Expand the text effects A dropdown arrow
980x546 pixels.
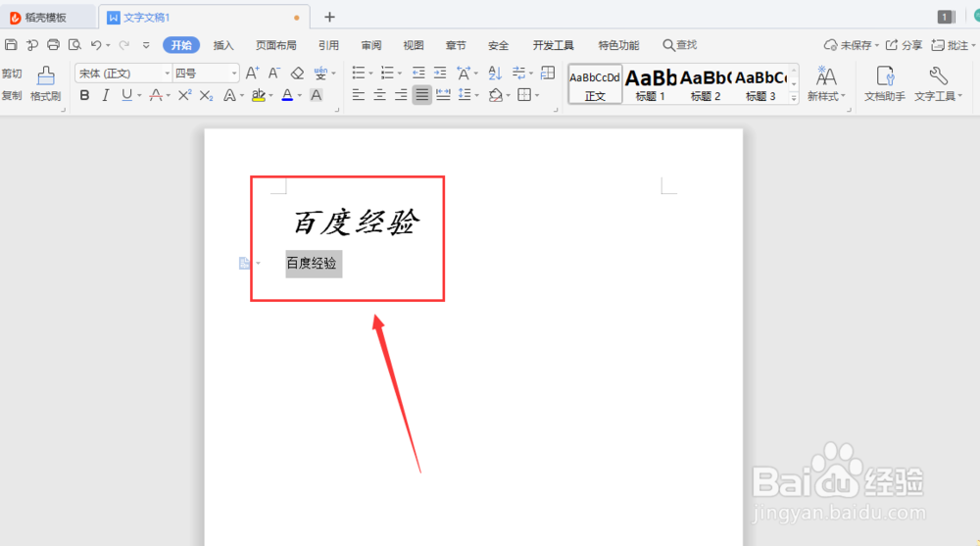pos(242,96)
